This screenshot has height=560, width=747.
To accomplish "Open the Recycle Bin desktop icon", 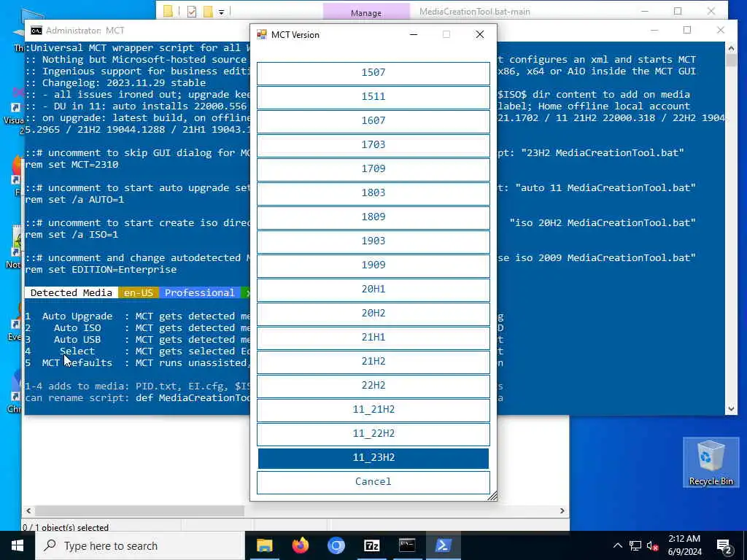I will (711, 462).
